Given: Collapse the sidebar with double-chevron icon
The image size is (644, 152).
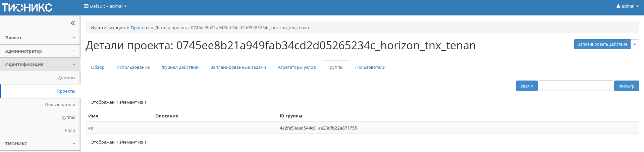Looking at the screenshot, I should coord(73,23).
